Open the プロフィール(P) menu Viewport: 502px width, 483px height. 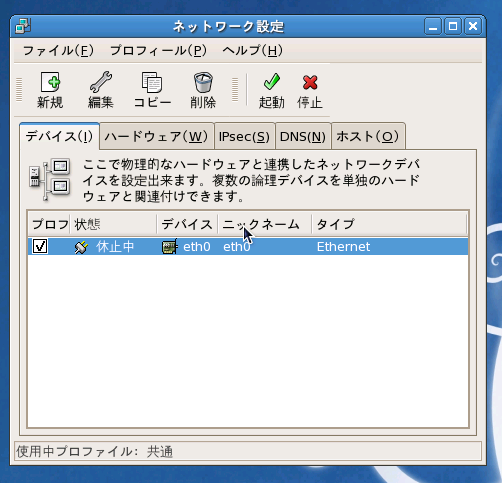click(158, 51)
